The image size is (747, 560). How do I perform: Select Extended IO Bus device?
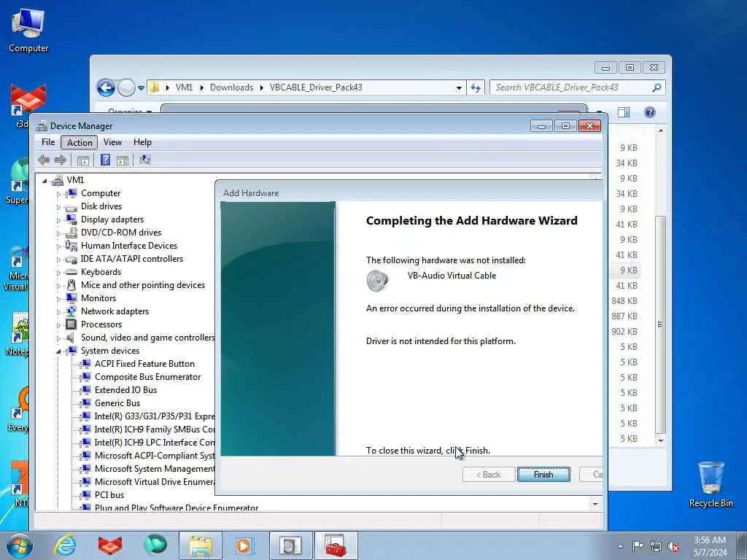[125, 389]
